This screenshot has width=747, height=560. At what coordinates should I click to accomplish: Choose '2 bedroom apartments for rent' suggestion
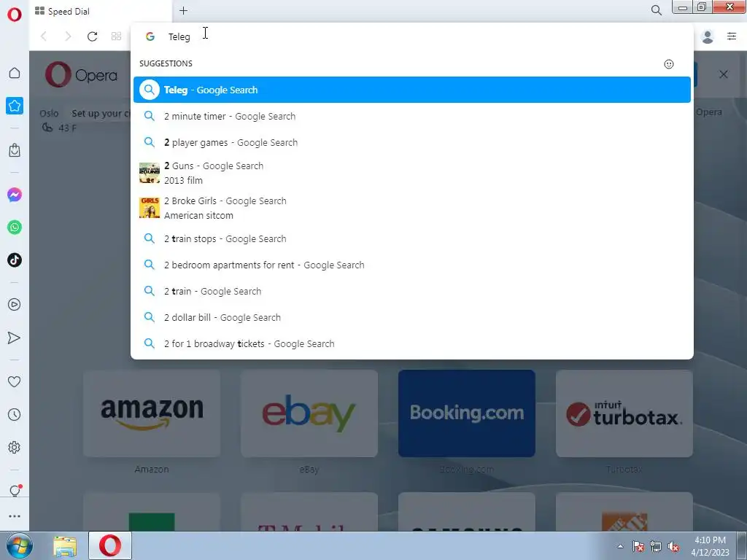pos(411,265)
